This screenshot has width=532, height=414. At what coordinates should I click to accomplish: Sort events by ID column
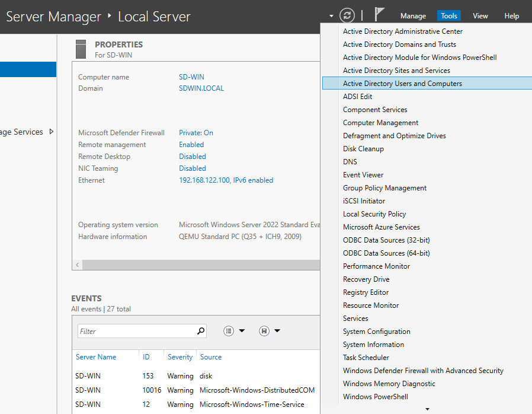click(x=146, y=357)
